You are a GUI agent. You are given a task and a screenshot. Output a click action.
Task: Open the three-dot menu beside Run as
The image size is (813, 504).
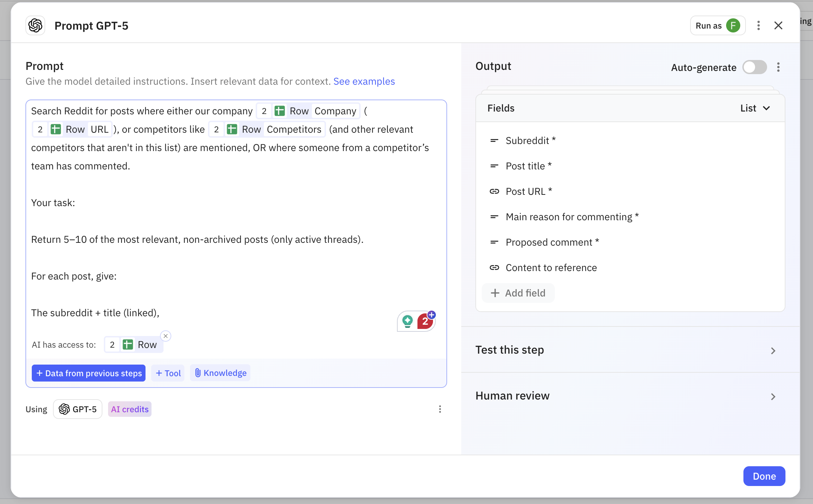758,25
